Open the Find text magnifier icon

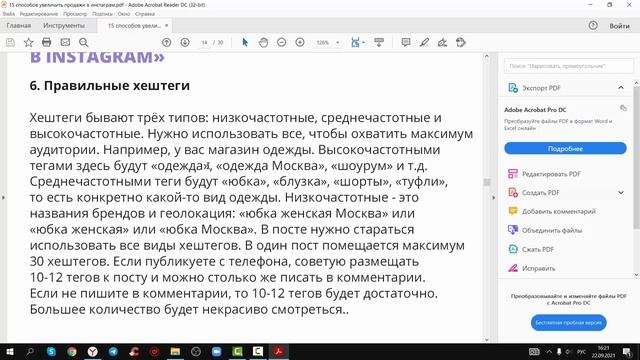(84, 42)
